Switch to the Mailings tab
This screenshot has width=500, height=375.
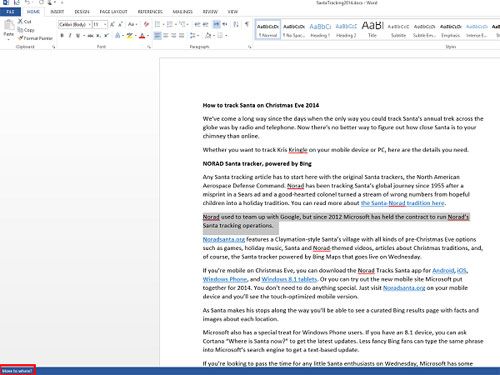click(182, 12)
